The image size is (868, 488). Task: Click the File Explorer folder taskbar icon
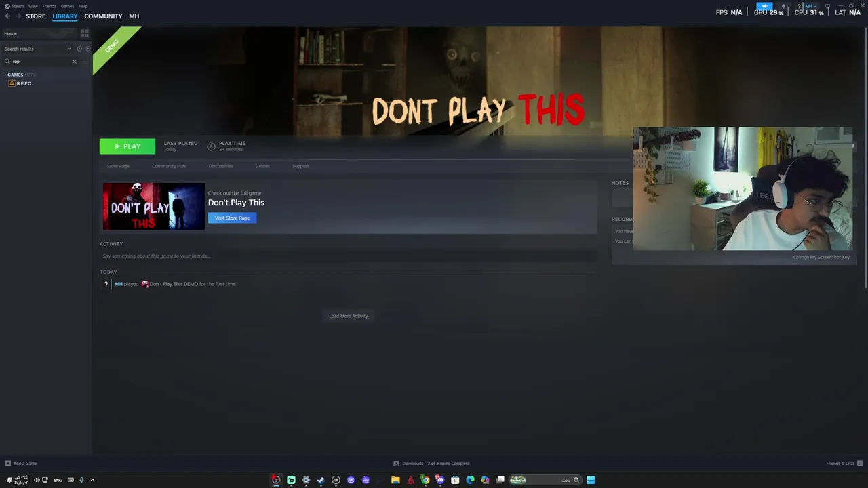click(x=395, y=480)
